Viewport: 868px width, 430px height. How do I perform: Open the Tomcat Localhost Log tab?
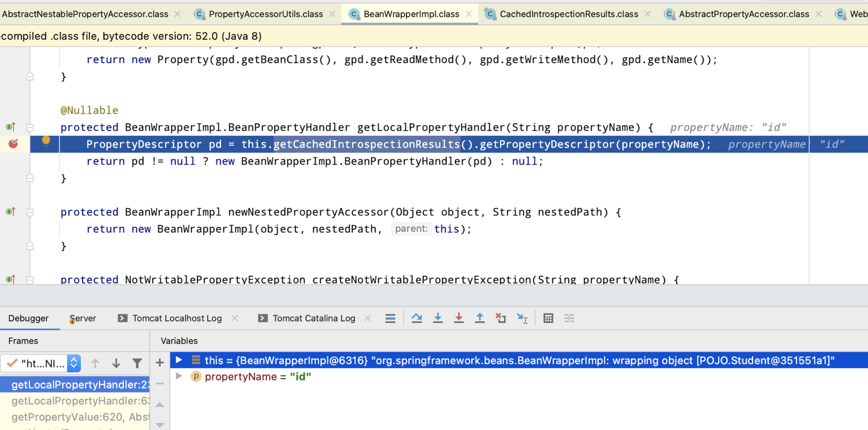[177, 318]
